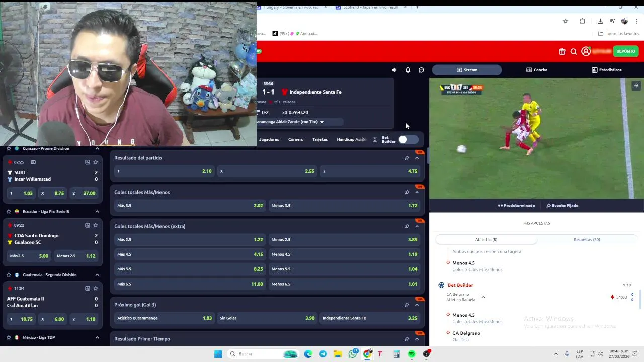Open Chrome media control icon
The height and width of the screenshot is (362, 644).
pyautogui.click(x=612, y=21)
